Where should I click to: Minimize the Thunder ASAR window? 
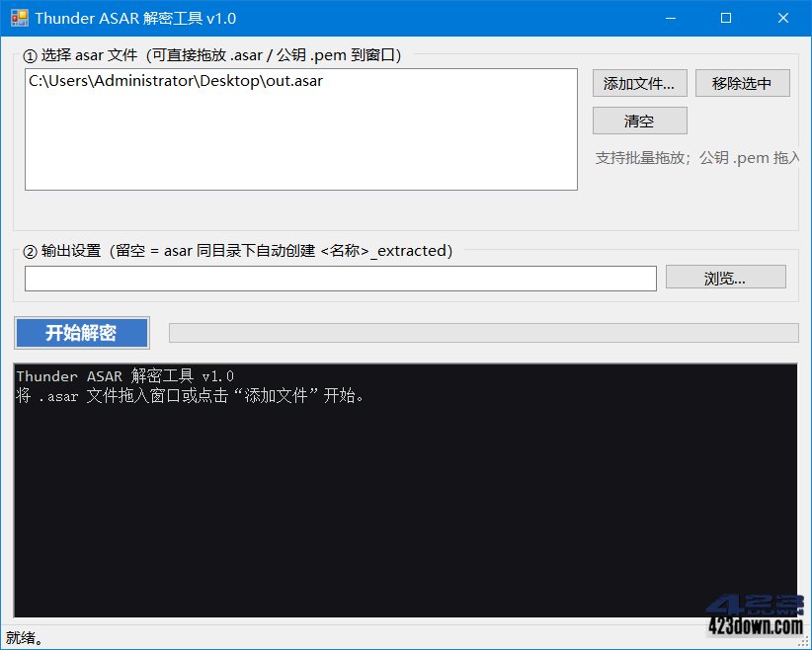[671, 18]
